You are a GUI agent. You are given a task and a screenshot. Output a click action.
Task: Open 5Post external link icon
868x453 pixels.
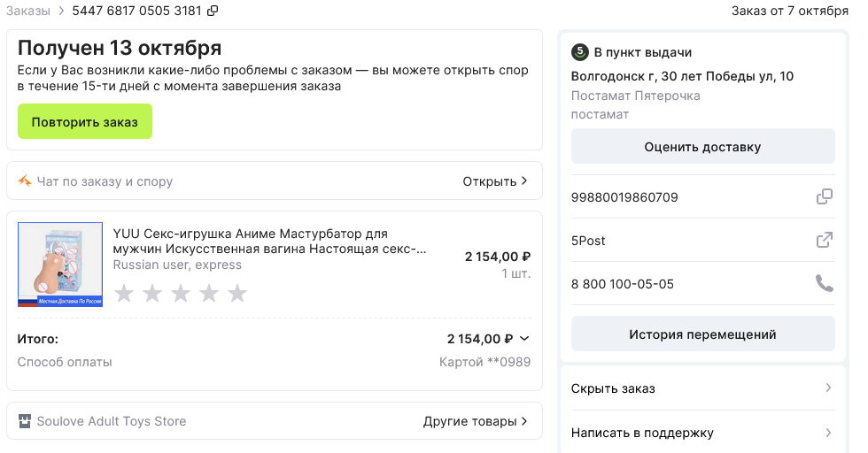tap(824, 240)
